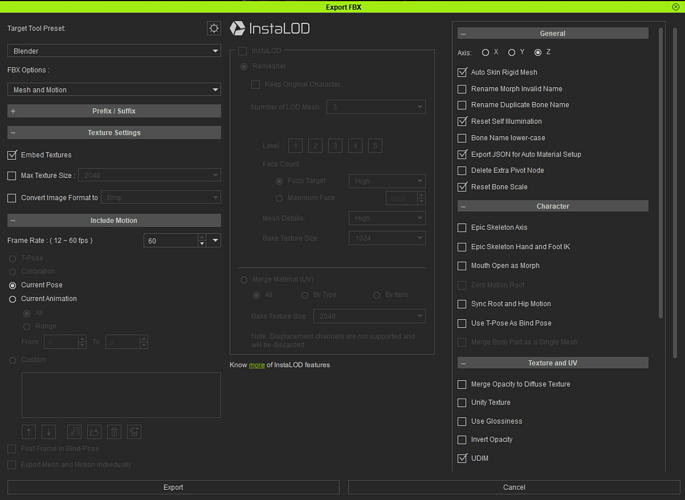This screenshot has width=685, height=500.
Task: Enable Convert Image Format to checkbox
Action: coord(12,198)
